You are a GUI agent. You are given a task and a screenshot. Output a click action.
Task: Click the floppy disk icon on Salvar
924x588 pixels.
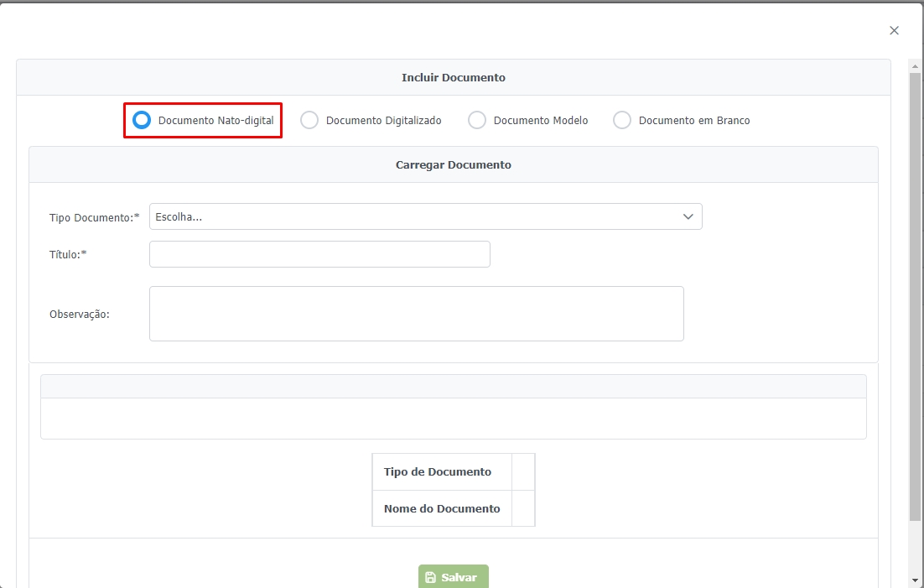(x=431, y=577)
